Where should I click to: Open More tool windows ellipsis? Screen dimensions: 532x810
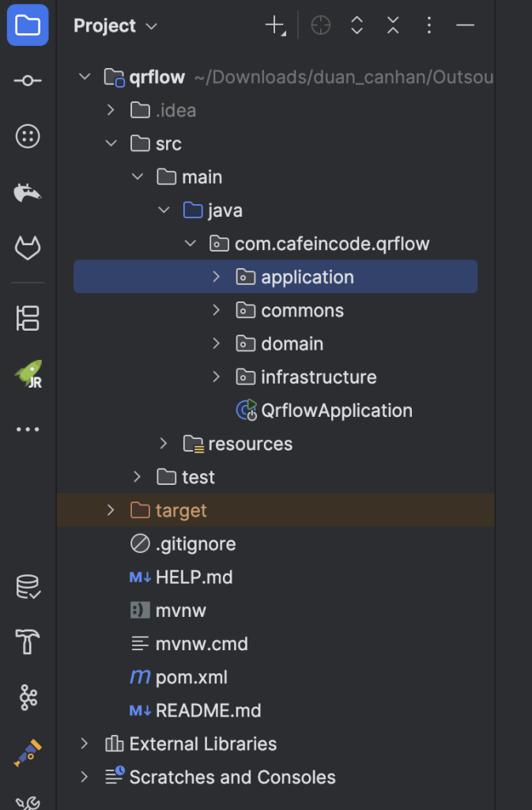coord(28,430)
